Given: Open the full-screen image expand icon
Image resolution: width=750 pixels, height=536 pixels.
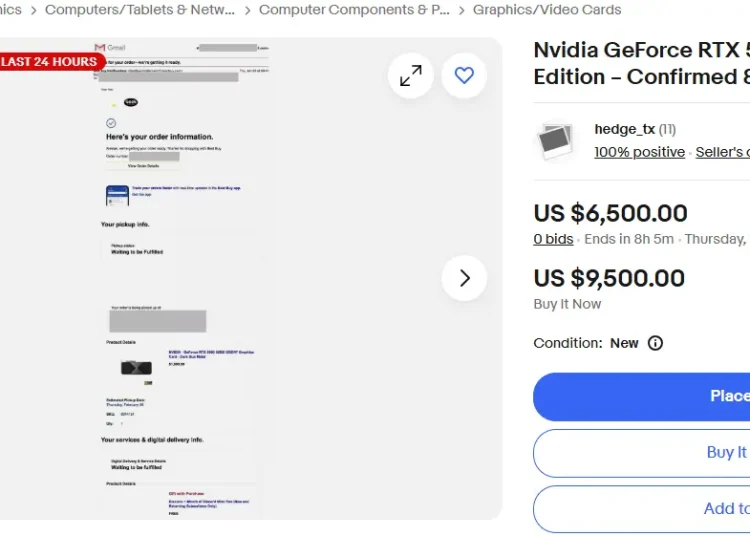Looking at the screenshot, I should tap(411, 76).
